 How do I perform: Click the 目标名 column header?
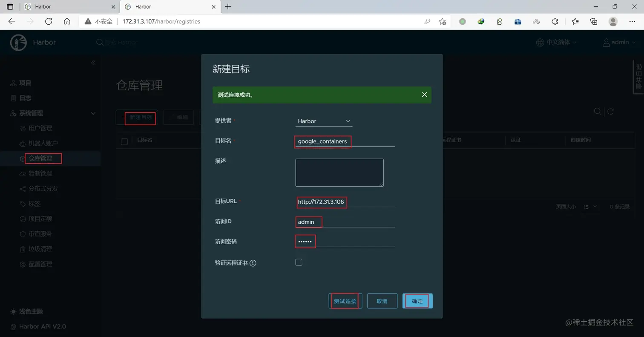click(x=144, y=140)
